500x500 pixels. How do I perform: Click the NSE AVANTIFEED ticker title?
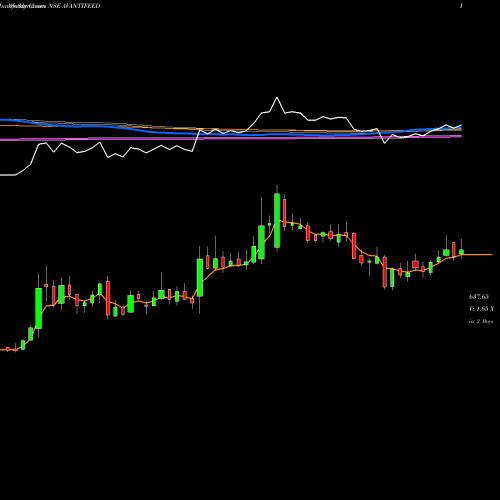[x=74, y=6]
